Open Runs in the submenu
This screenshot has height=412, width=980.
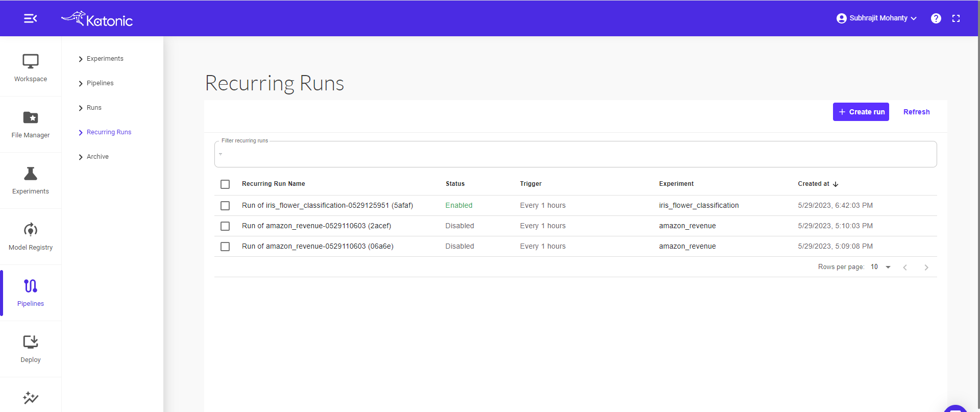(x=94, y=108)
